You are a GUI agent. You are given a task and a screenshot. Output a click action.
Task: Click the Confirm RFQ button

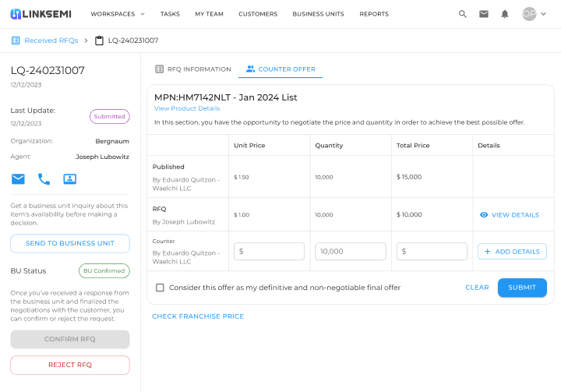coord(70,339)
